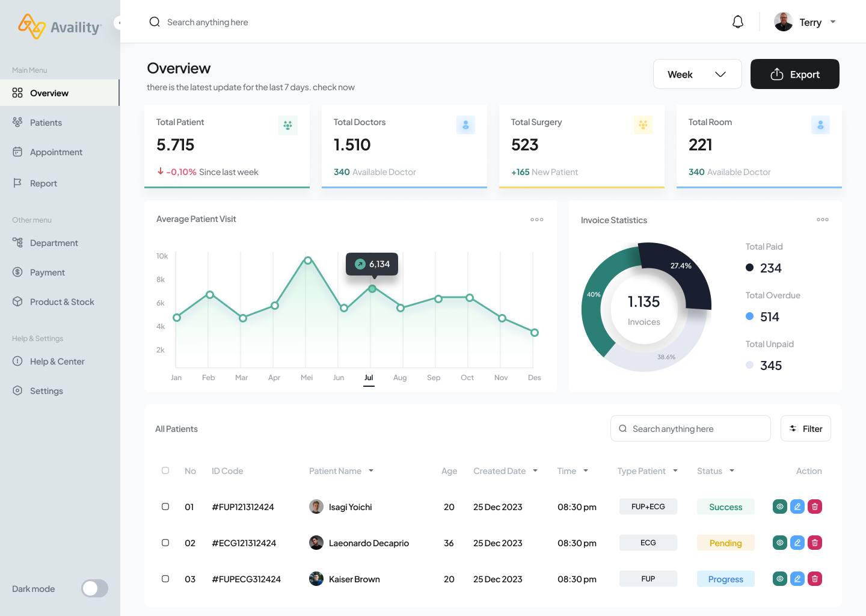866x616 pixels.
Task: Click the Availity logo
Action: 60,27
